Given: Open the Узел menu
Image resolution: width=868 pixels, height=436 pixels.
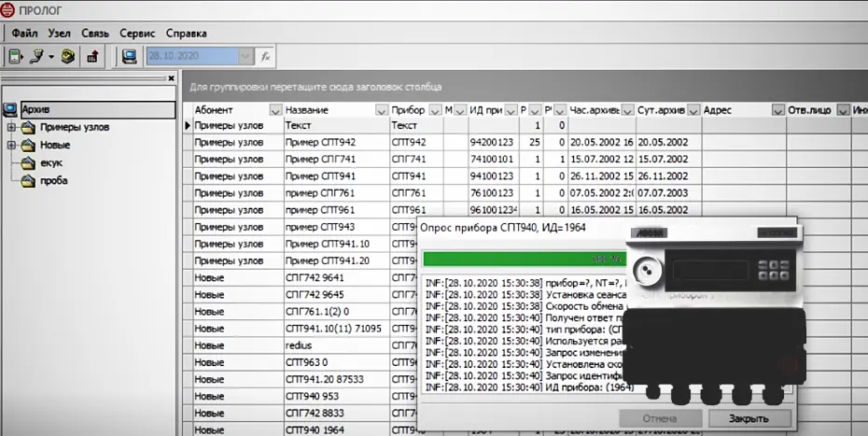Looking at the screenshot, I should click(59, 34).
